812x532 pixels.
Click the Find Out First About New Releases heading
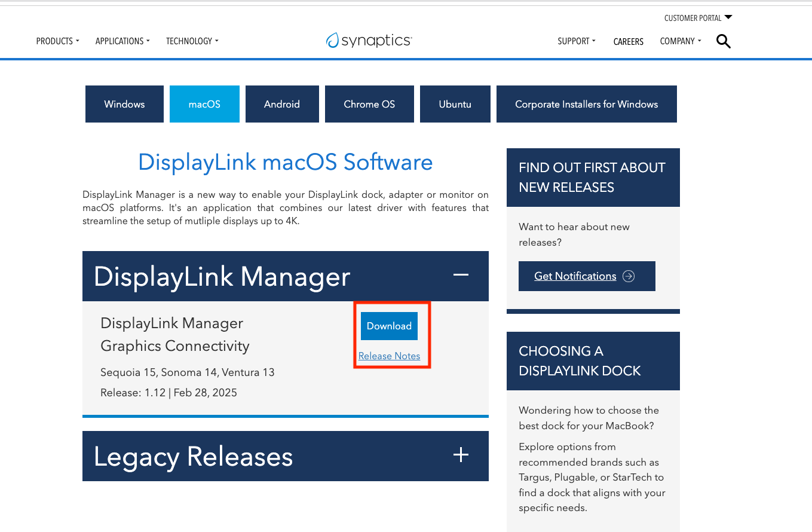point(592,178)
